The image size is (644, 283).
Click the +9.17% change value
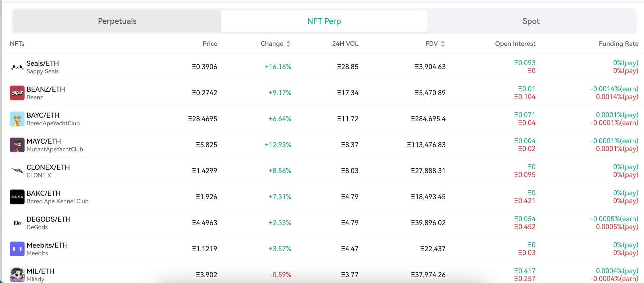[280, 93]
